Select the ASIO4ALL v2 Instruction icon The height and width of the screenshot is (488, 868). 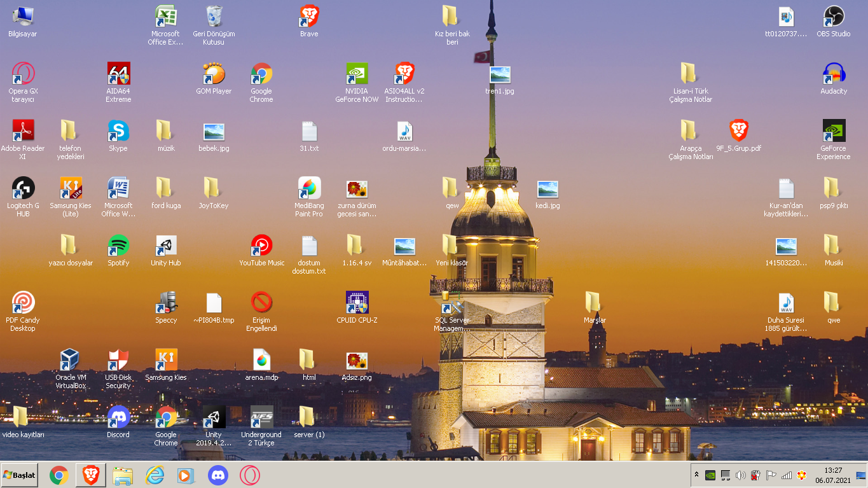click(404, 74)
